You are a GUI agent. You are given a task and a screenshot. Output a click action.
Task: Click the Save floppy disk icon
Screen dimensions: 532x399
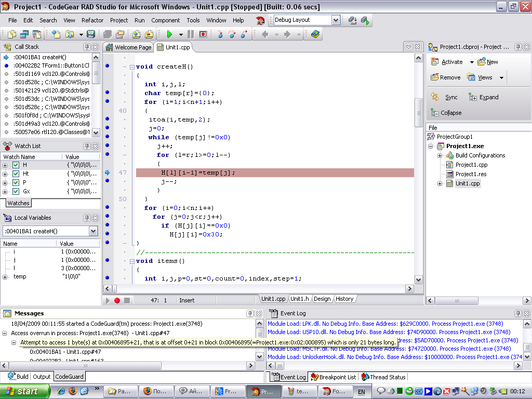(91, 34)
